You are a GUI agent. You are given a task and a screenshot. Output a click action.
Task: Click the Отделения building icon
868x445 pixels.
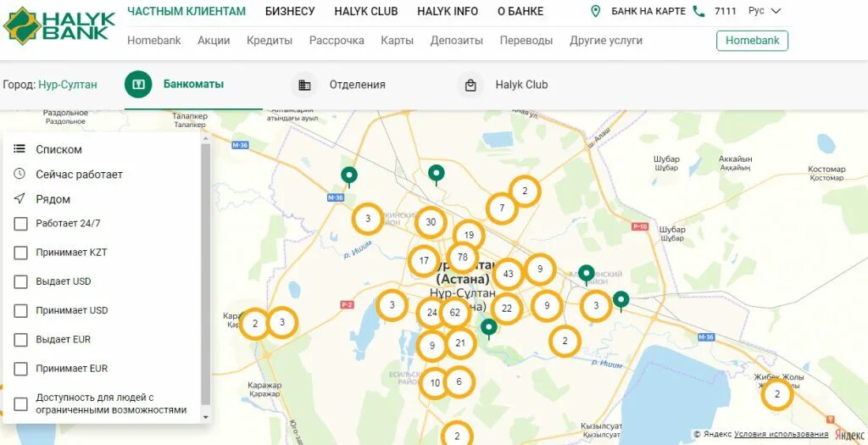pos(304,86)
